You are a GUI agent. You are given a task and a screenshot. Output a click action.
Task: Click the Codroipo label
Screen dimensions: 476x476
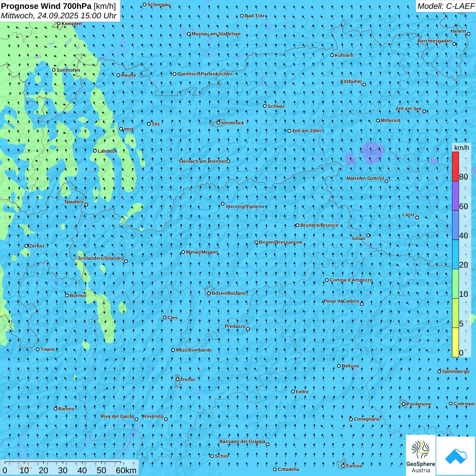[x=464, y=404]
